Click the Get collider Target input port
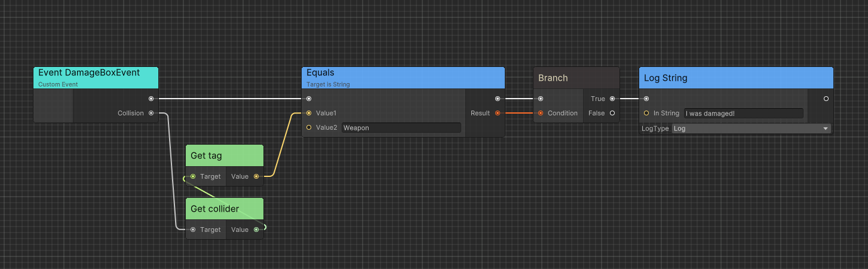The width and height of the screenshot is (868, 269). click(x=192, y=230)
